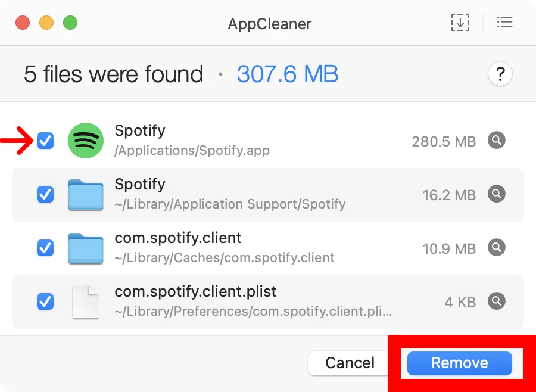The width and height of the screenshot is (536, 392).
Task: Reveal Application Support Spotify folder via magnifier
Action: [x=497, y=194]
